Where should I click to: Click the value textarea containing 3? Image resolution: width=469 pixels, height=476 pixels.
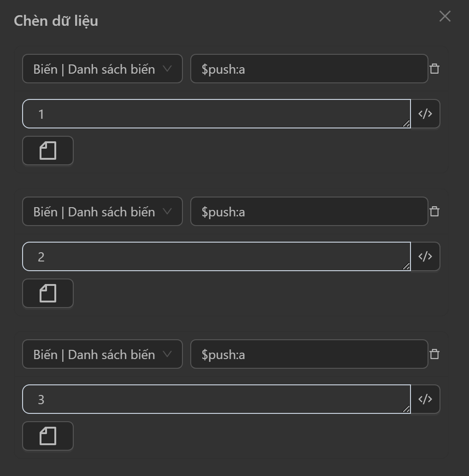click(x=216, y=399)
